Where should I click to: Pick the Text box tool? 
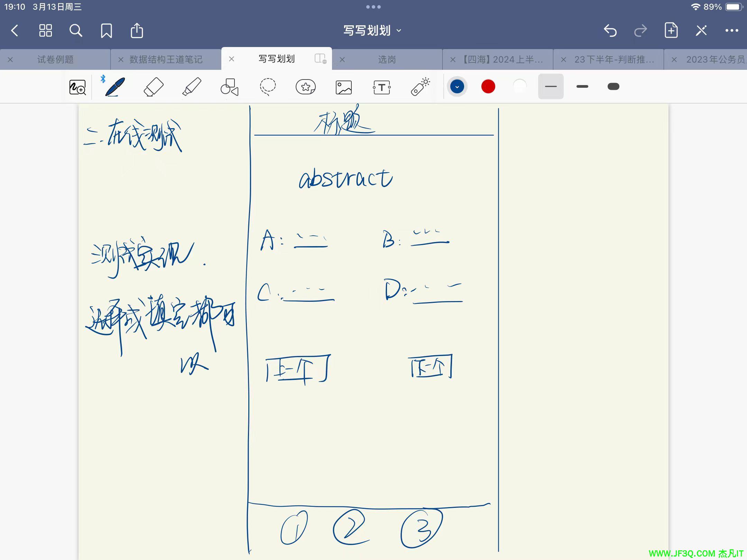(x=382, y=87)
